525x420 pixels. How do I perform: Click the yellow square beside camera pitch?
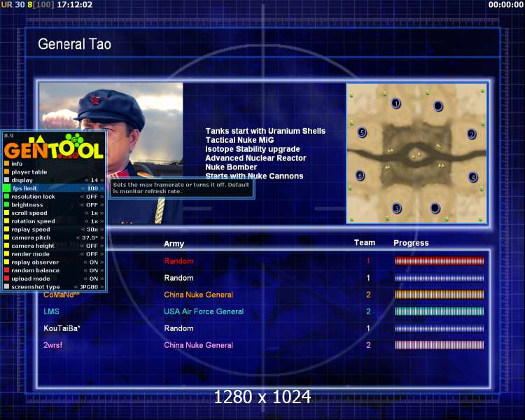[x=6, y=237]
